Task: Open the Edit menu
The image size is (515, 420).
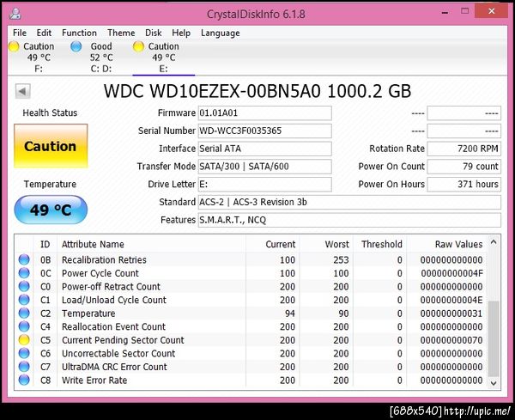Action: pyautogui.click(x=44, y=33)
